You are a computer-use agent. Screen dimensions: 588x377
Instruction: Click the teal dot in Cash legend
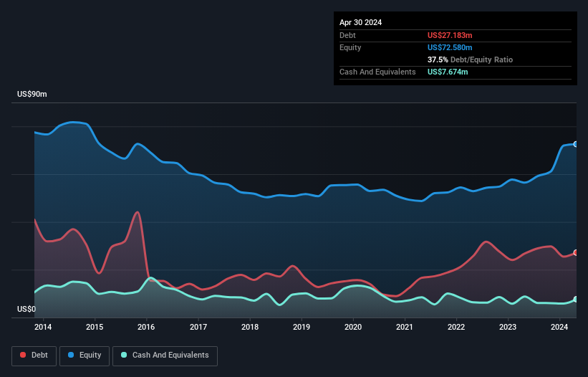point(125,355)
